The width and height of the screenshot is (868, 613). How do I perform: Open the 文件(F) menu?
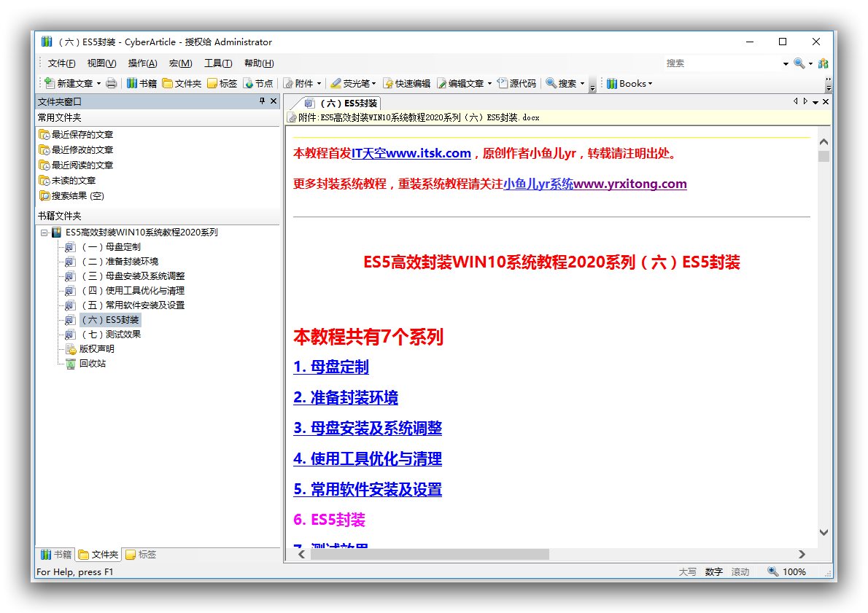point(61,63)
